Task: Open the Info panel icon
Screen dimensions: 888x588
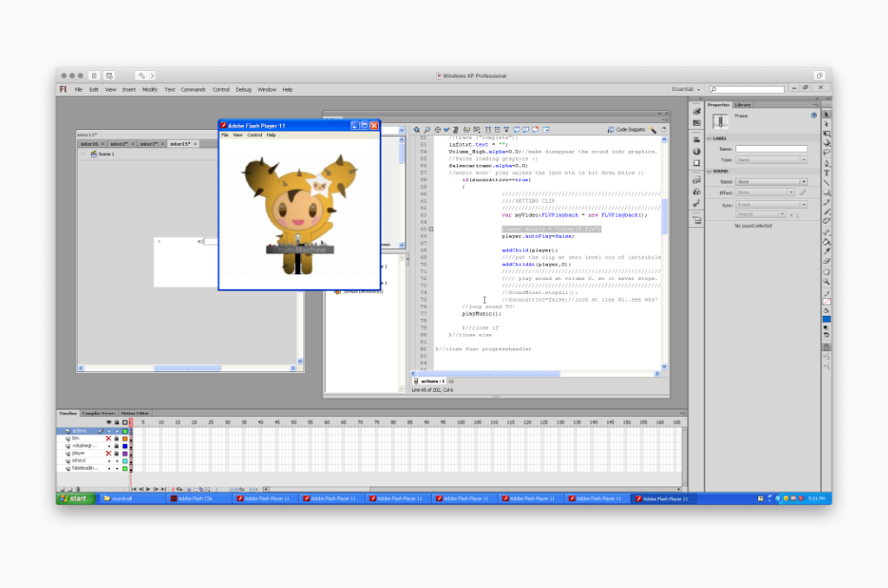Action: [696, 152]
